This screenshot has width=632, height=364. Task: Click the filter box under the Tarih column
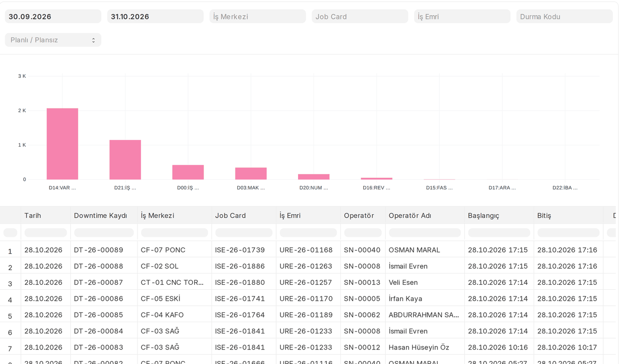click(46, 233)
